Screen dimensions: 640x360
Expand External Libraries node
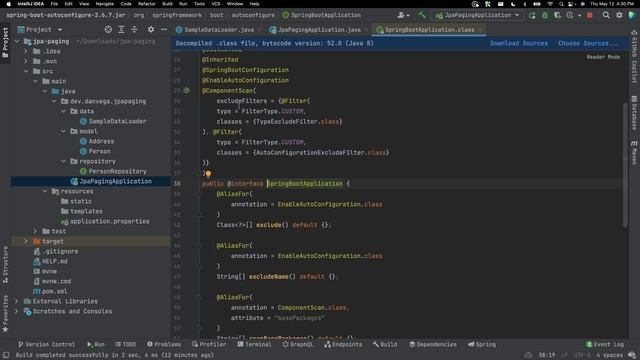point(16,301)
